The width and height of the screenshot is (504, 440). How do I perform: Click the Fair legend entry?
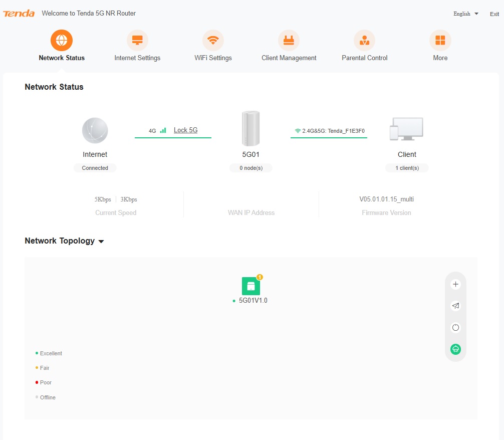[x=43, y=368]
